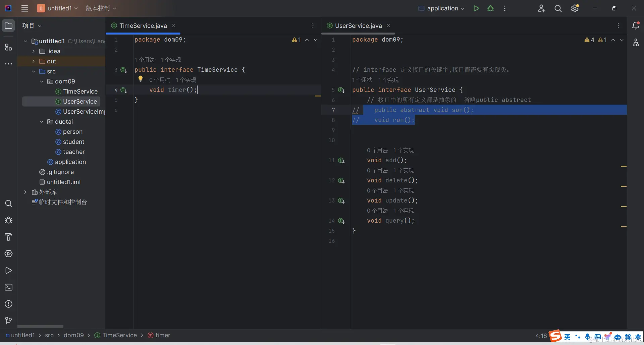644x345 pixels.
Task: Close the TimeService.java tab
Action: [x=174, y=25]
